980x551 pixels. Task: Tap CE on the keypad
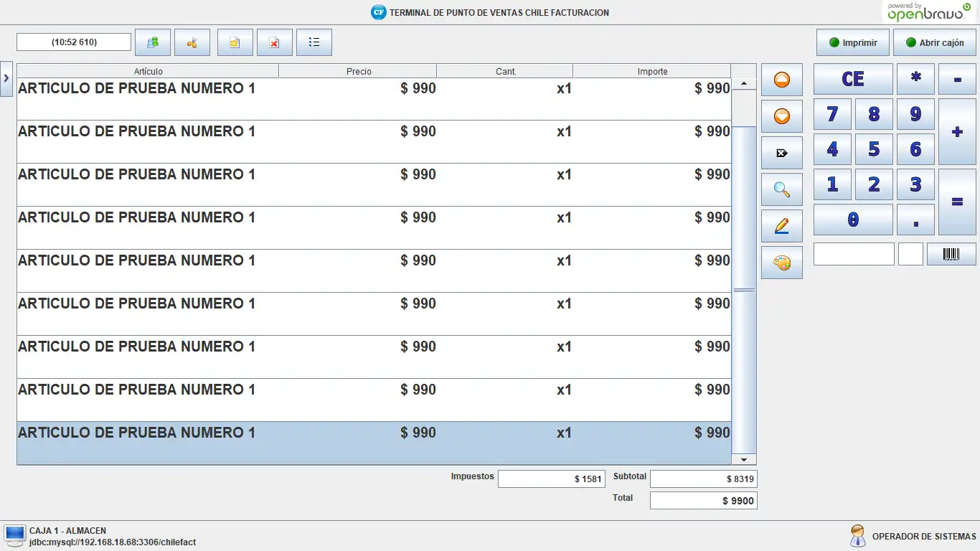853,79
